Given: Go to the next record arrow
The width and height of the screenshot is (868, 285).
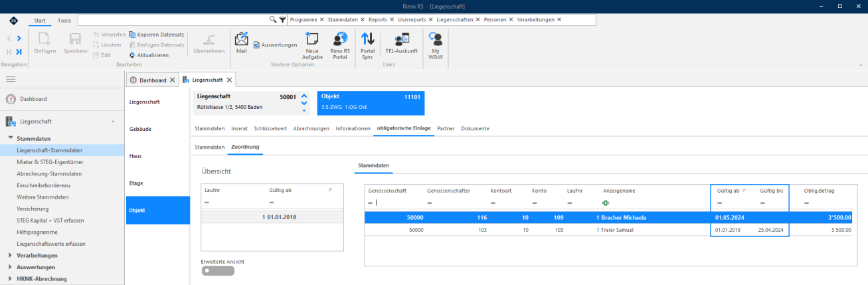Looking at the screenshot, I should [x=19, y=39].
